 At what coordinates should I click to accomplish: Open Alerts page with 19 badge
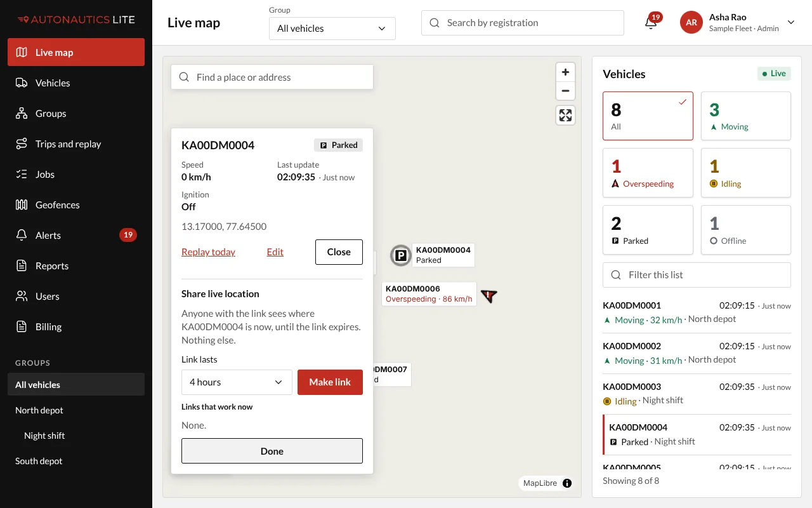[76, 235]
